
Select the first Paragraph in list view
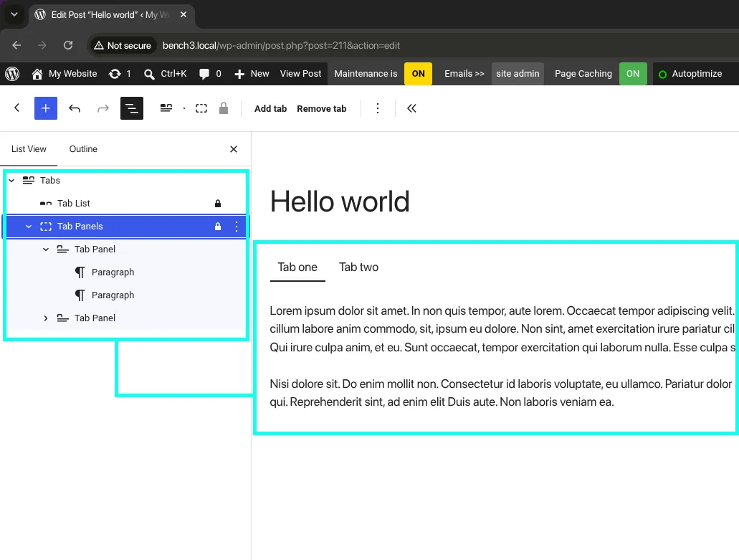(x=126, y=272)
